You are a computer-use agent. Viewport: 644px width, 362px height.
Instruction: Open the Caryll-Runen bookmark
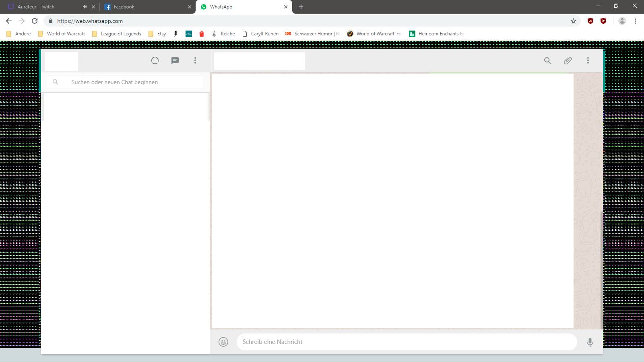[260, 34]
